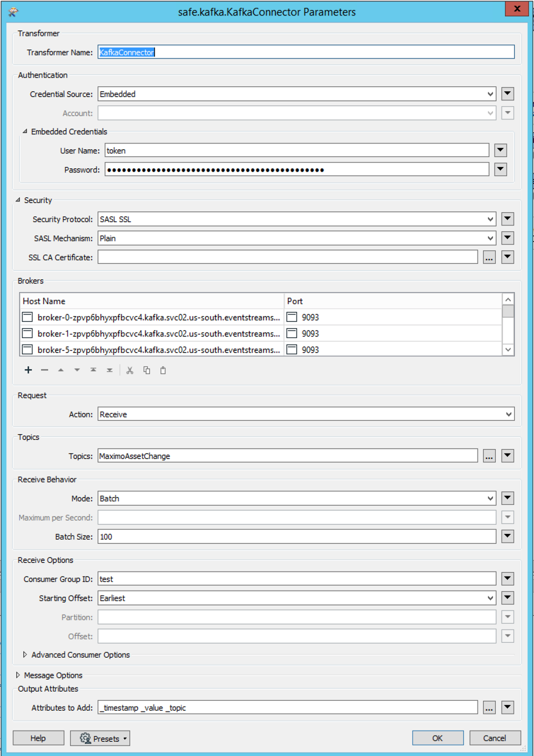The height and width of the screenshot is (756, 534).
Task: Click the application icon in title bar
Action: click(x=13, y=12)
